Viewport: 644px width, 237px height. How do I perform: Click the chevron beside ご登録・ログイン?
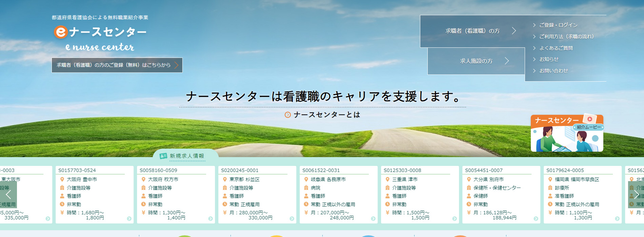tap(535, 25)
